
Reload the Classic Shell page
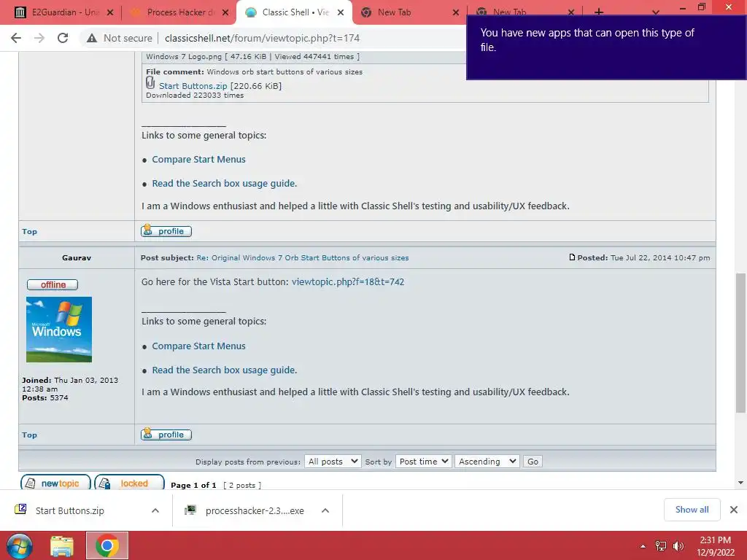[x=63, y=38]
